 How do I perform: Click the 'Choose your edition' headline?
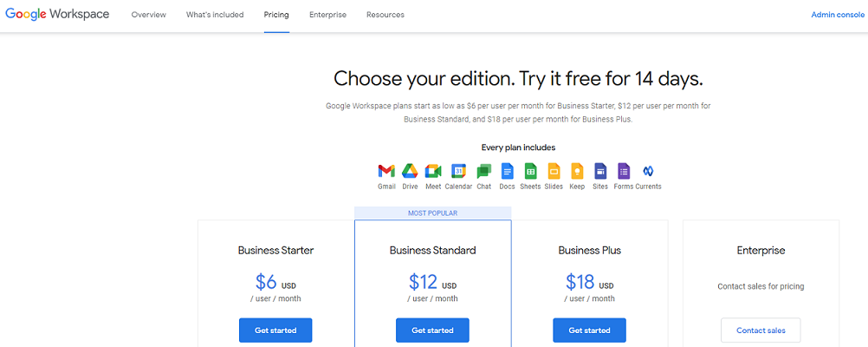click(518, 79)
